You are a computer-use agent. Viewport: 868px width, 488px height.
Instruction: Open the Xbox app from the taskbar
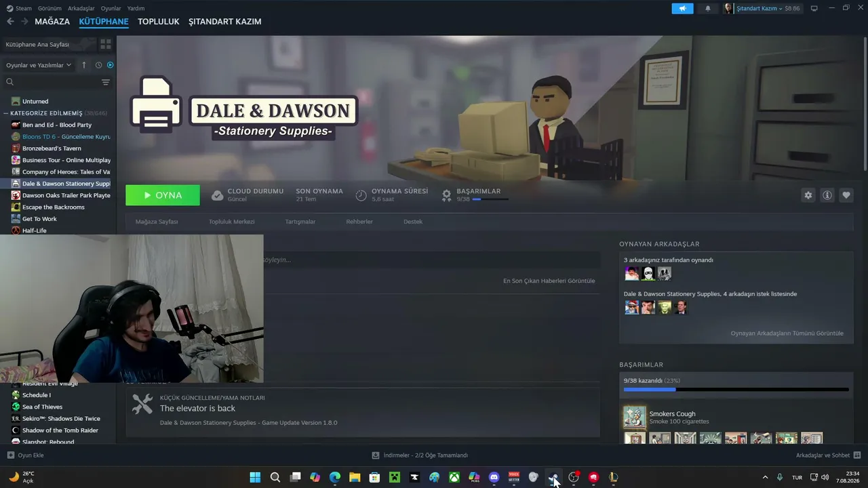click(454, 477)
